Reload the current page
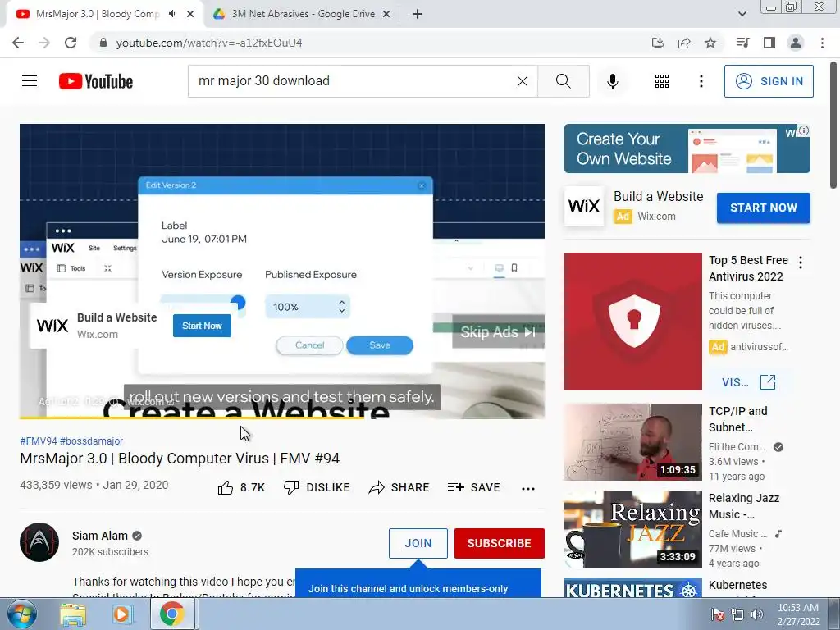Screen dimensions: 840x630 tap(71, 43)
